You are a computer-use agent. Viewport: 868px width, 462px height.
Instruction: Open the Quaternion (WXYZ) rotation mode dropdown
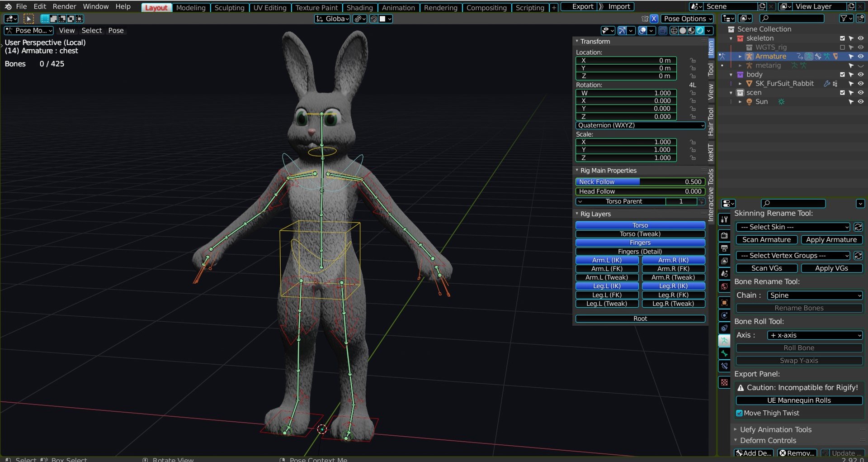tap(640, 125)
